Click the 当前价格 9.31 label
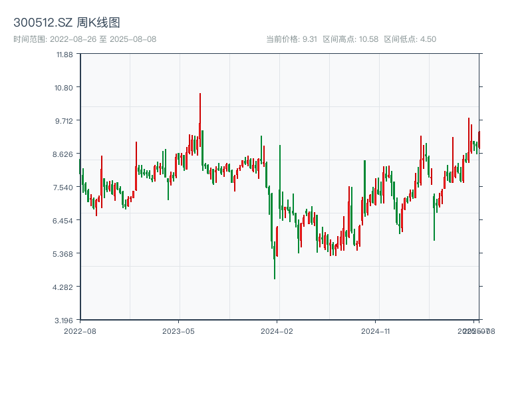The width and height of the screenshot is (532, 399). point(291,39)
